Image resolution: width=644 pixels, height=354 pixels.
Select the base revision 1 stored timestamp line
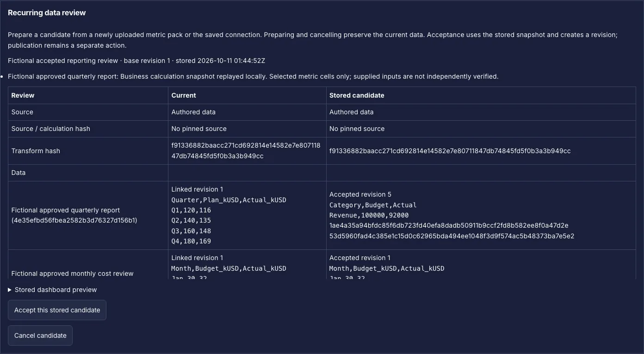(136, 61)
